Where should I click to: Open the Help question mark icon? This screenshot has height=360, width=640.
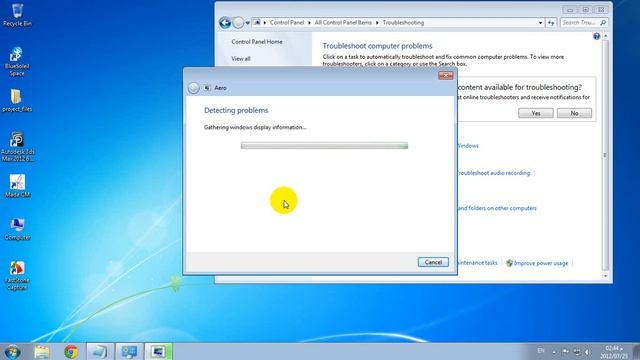(596, 36)
